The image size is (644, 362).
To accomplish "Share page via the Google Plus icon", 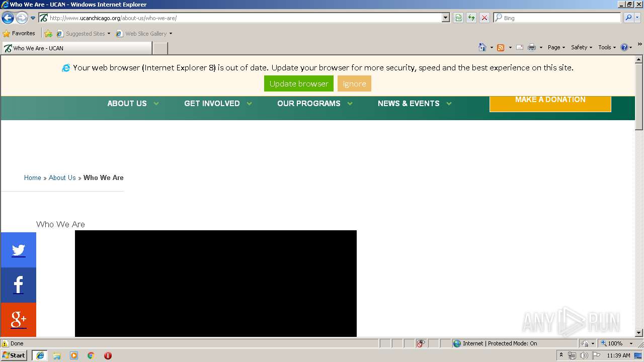I will 18,320.
